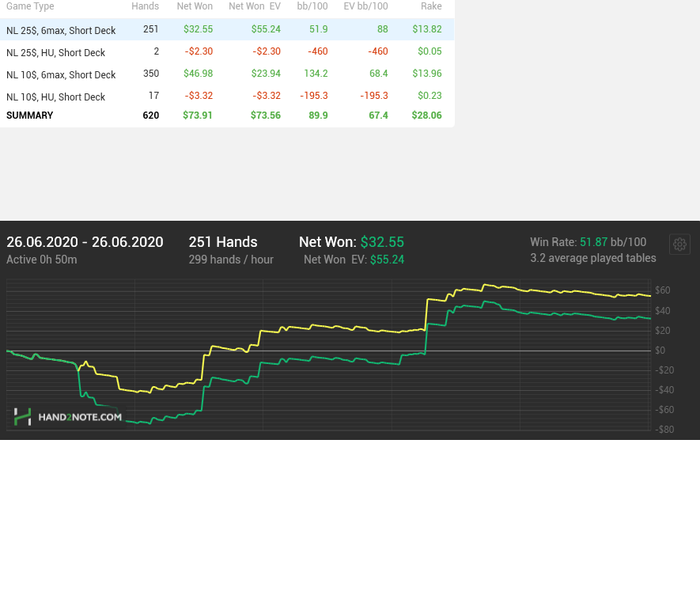Screen dimensions: 700x599
Task: Click the 3.2 average played tables text
Action: click(593, 258)
